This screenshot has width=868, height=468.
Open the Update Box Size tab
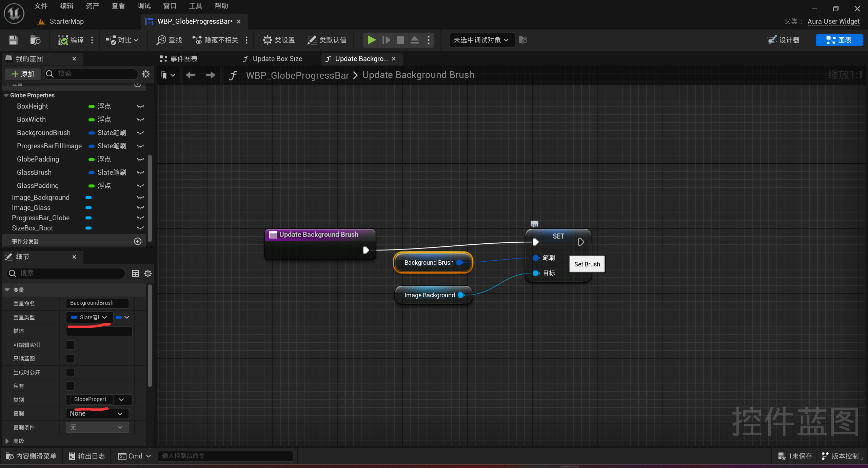point(273,59)
